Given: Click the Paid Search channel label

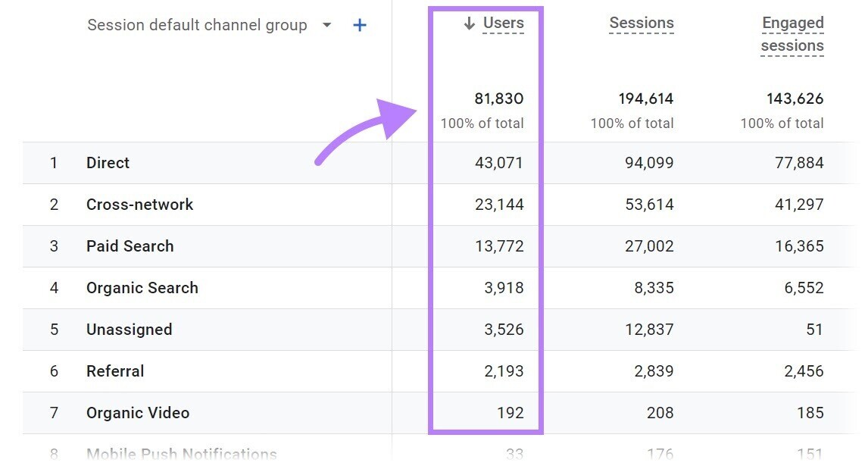Looking at the screenshot, I should (130, 245).
